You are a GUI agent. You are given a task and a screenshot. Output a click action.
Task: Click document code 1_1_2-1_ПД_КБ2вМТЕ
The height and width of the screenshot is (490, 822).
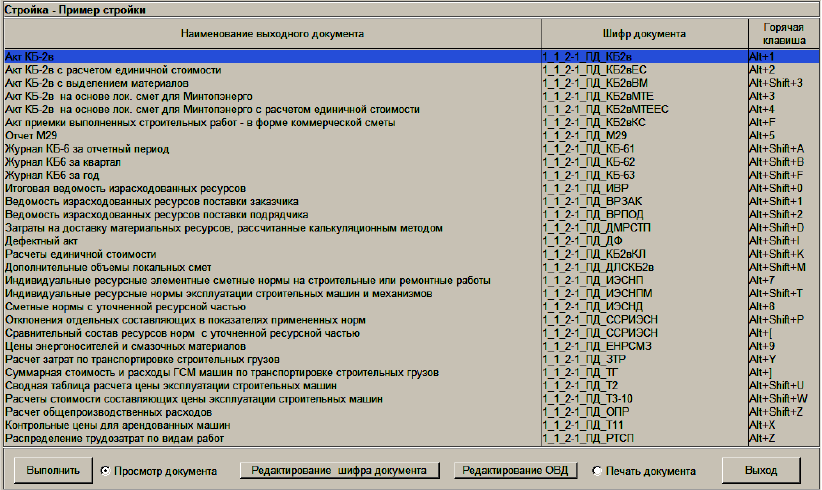(x=598, y=96)
